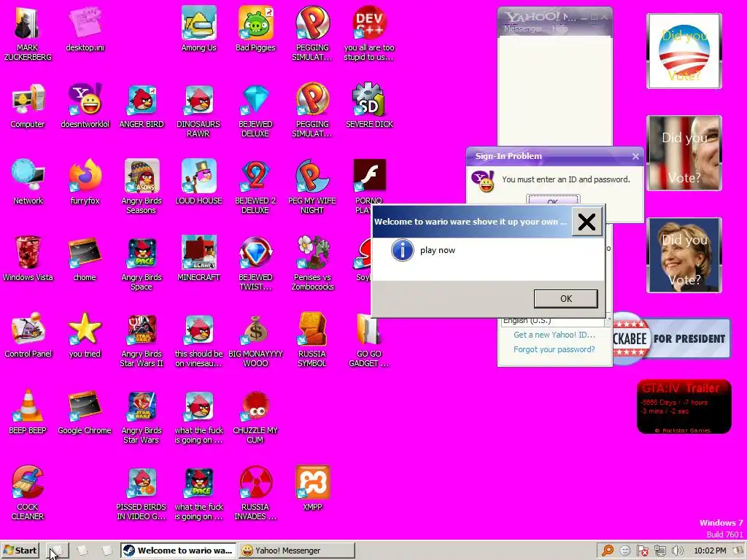Image resolution: width=747 pixels, height=560 pixels.
Task: Close the wario ware welcome dialog
Action: [587, 222]
